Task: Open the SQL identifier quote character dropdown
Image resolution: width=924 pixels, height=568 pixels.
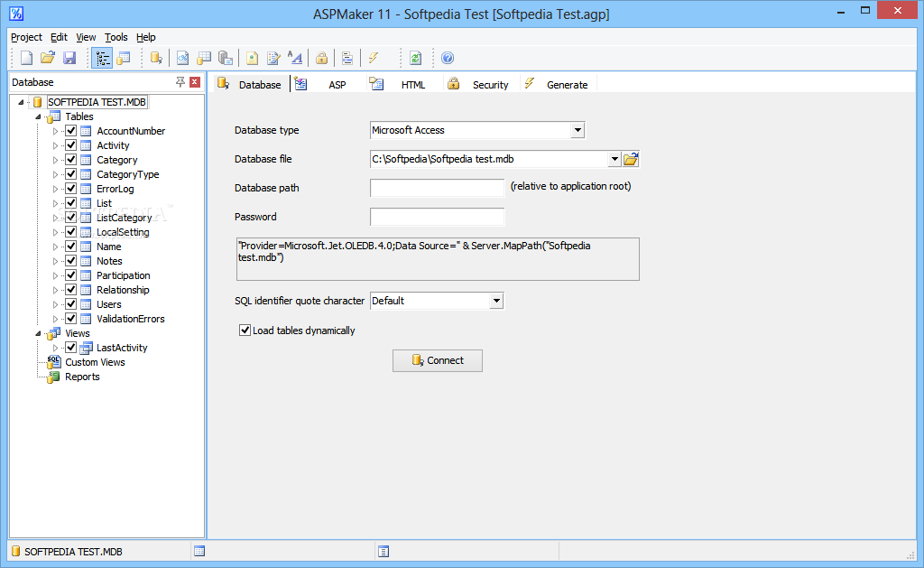Action: click(x=496, y=301)
